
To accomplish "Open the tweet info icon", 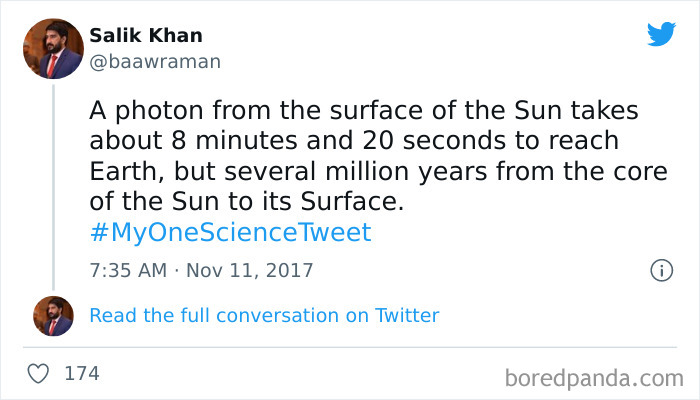I will [x=660, y=270].
